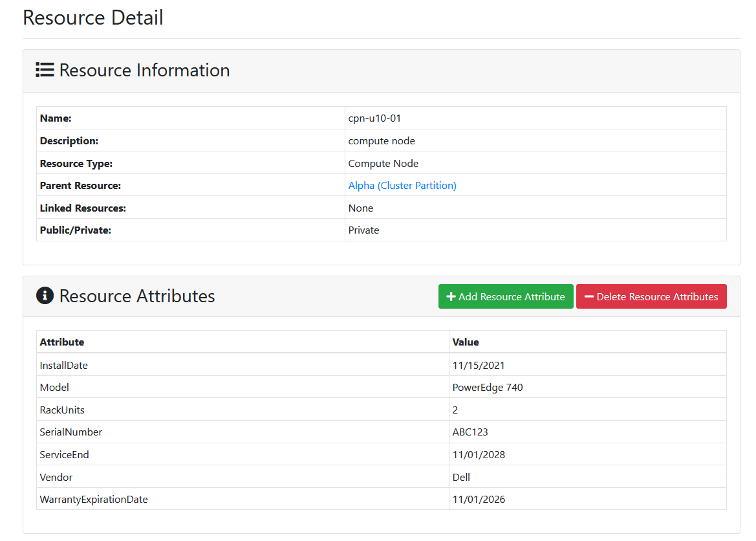Select the InstallDate attribute row

tap(382, 365)
